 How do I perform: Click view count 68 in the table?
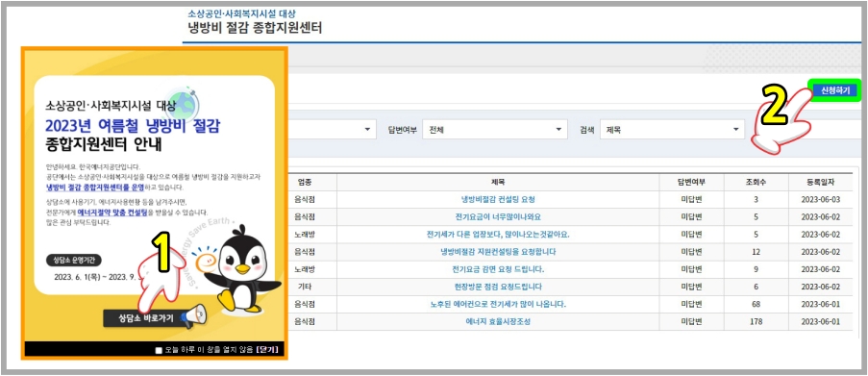pos(756,305)
